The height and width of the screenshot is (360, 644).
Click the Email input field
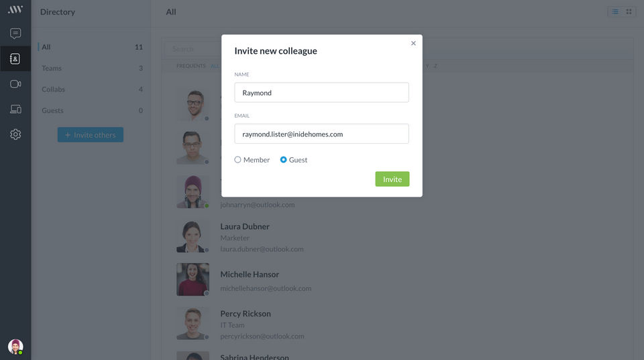(321, 134)
